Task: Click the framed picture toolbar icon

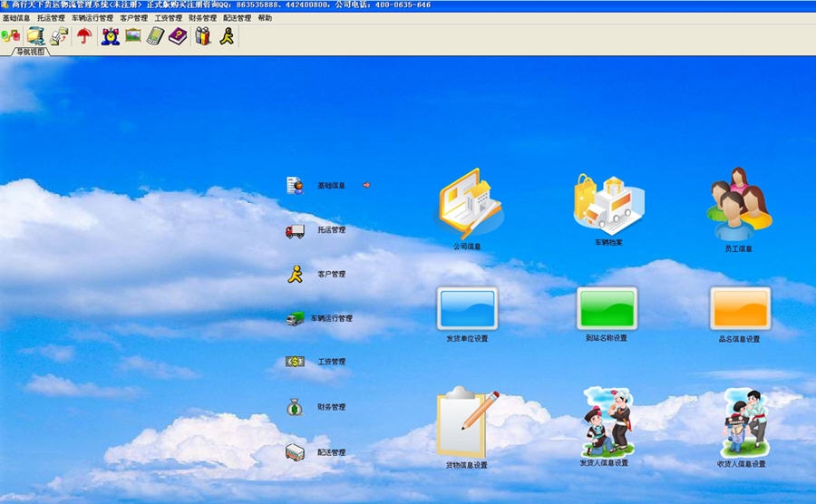Action: pos(132,35)
